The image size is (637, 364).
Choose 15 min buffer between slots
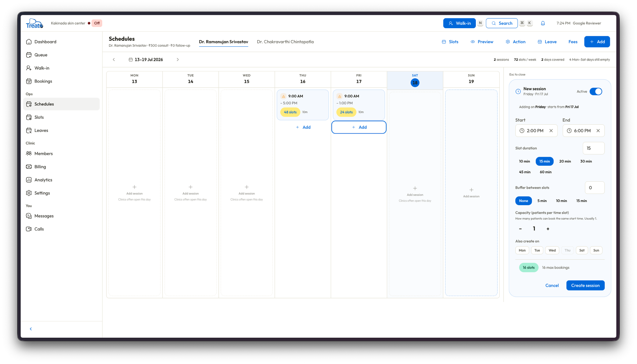581,201
